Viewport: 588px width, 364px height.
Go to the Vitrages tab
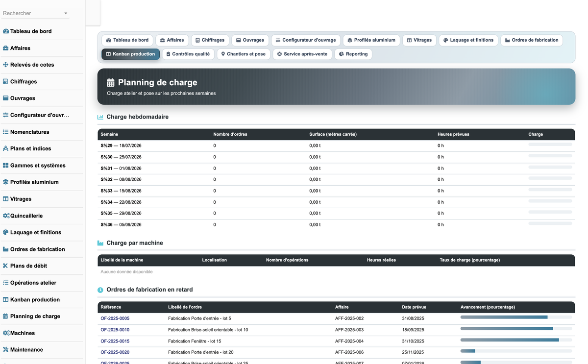419,40
